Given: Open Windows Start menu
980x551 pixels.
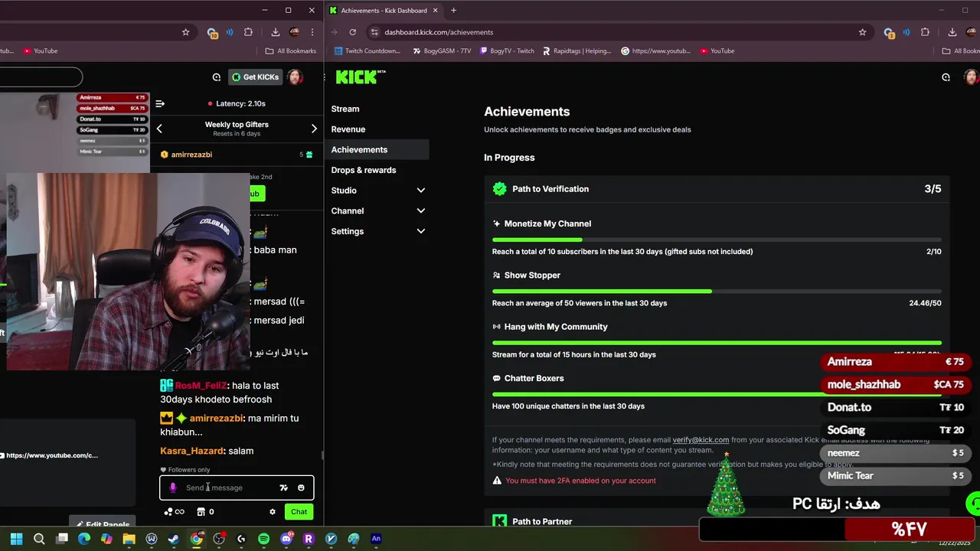Looking at the screenshot, I should pos(16,539).
